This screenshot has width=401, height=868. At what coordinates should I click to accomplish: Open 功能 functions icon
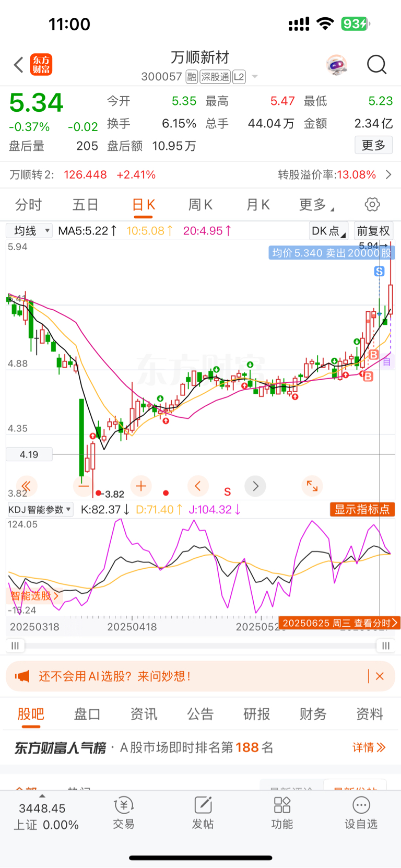(x=282, y=813)
